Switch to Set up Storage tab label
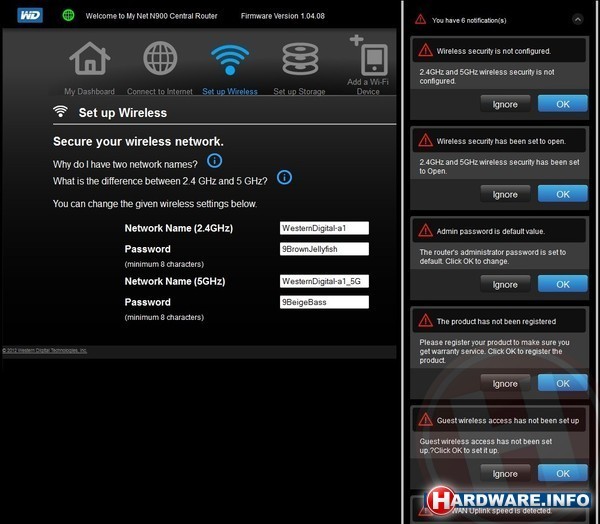 click(x=299, y=91)
